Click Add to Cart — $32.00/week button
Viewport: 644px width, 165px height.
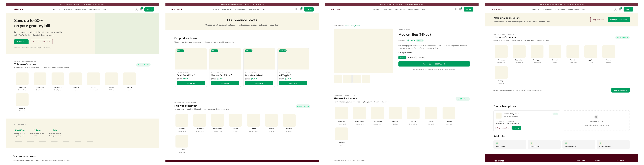point(434,64)
